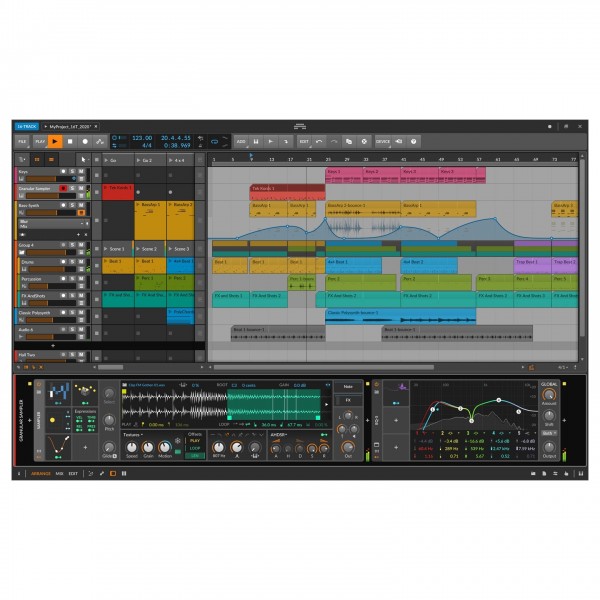Click the mixer panel bars icon in footer

click(124, 474)
